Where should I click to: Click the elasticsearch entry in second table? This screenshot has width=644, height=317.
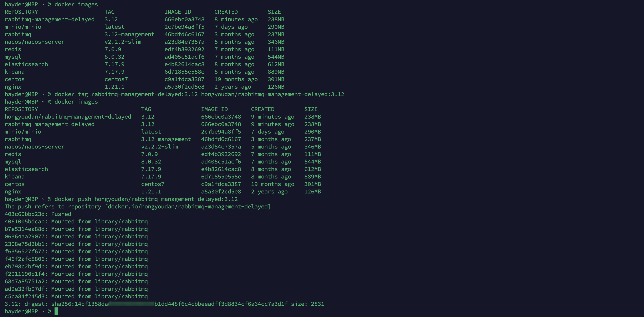26,169
